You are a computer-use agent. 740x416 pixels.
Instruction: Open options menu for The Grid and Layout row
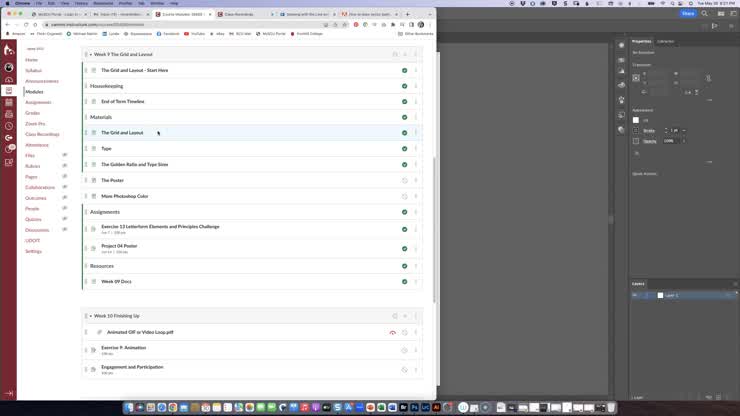(416, 133)
